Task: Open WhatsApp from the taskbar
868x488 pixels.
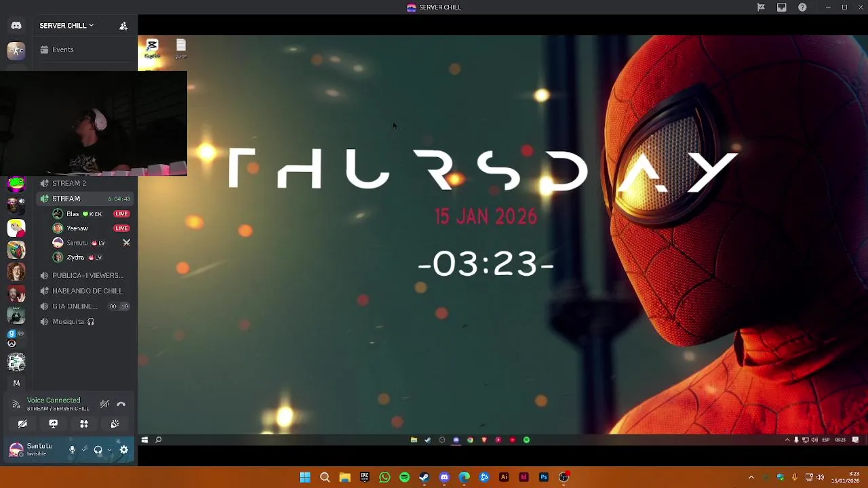Action: coord(384,477)
